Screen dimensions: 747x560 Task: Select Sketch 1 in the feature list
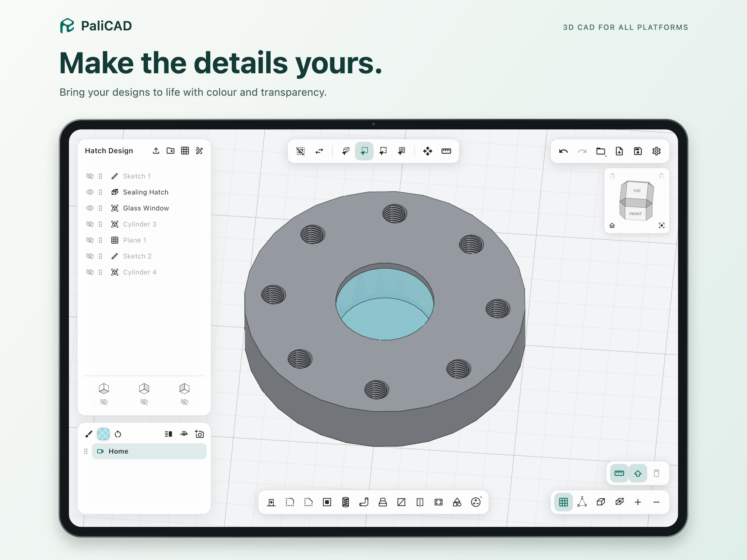point(137,176)
